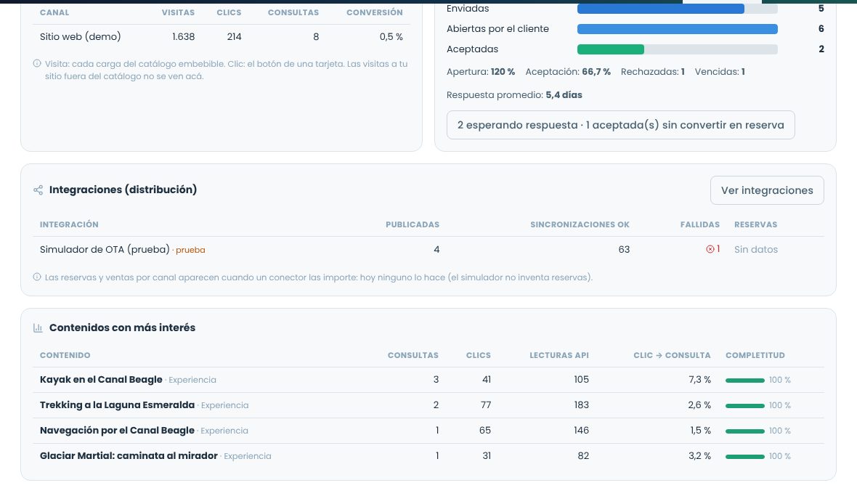Open Navegación por el Canal Beagle row
This screenshot has width=857, height=504.
point(428,431)
